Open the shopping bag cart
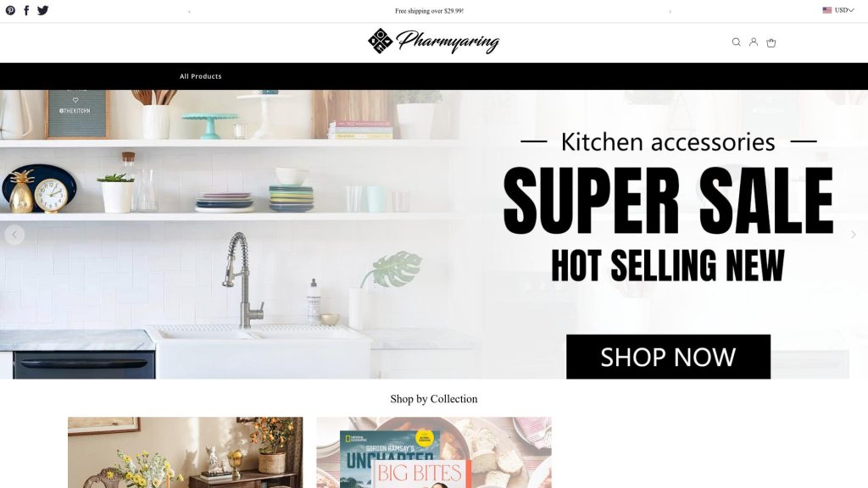Image resolution: width=868 pixels, height=488 pixels. coord(771,42)
